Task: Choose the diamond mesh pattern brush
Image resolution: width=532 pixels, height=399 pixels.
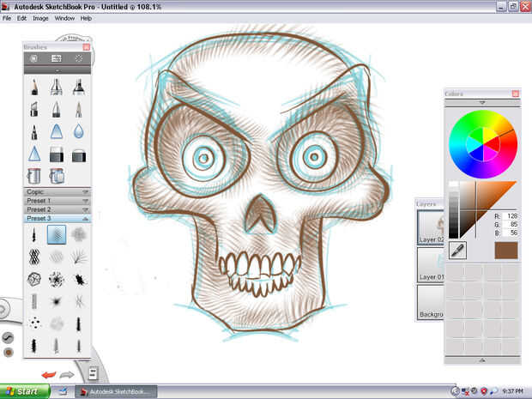Action: (34, 257)
